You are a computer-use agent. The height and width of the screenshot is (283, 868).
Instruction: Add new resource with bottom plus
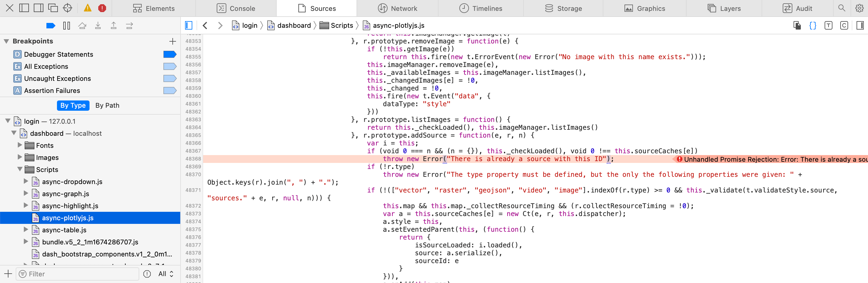[x=8, y=274]
